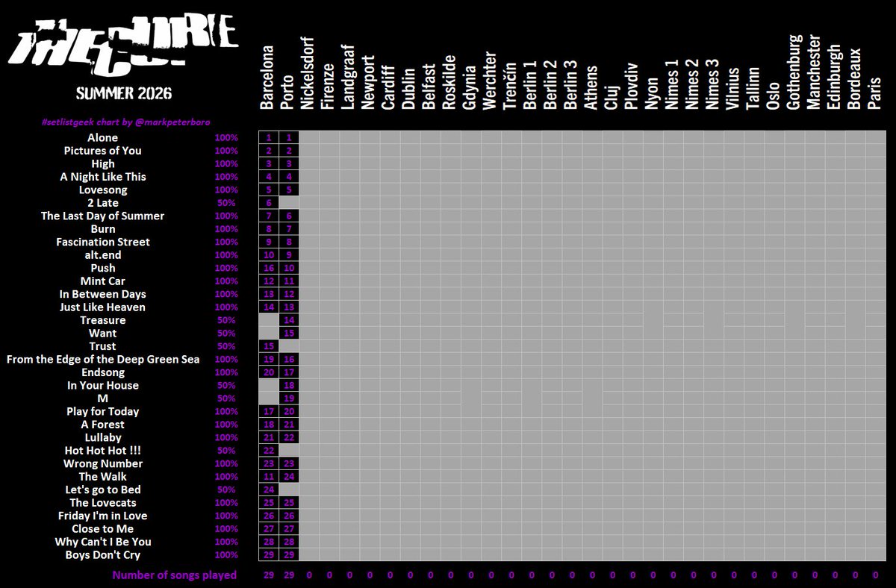
Task: Select the Barcelona cell for Let's go to Bed
Action: (x=268, y=490)
